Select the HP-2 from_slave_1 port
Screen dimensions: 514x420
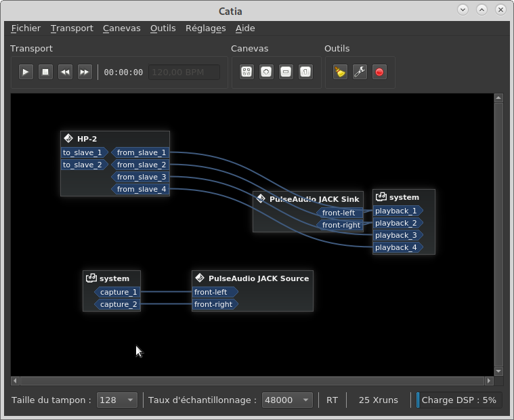point(141,153)
